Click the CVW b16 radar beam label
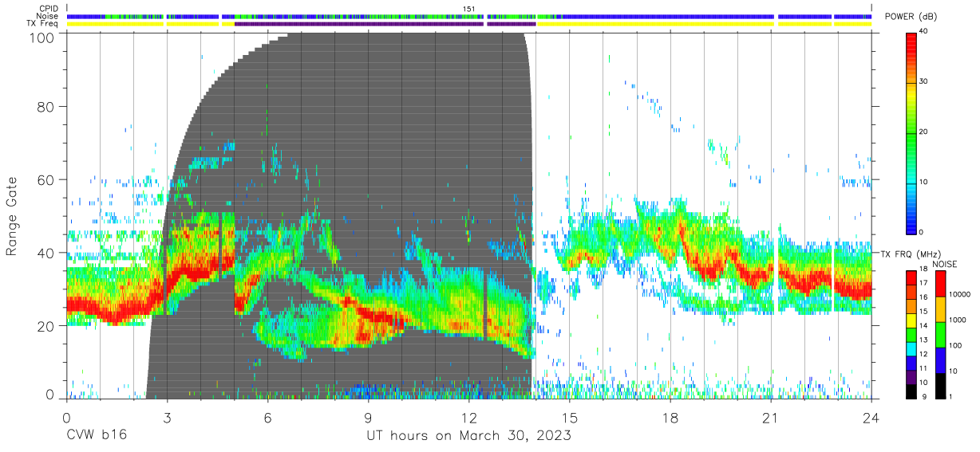980x452 pixels. click(x=97, y=436)
